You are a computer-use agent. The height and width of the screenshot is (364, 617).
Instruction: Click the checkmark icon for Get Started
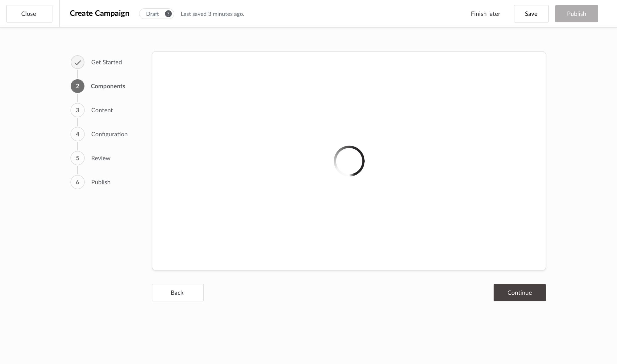coord(77,62)
